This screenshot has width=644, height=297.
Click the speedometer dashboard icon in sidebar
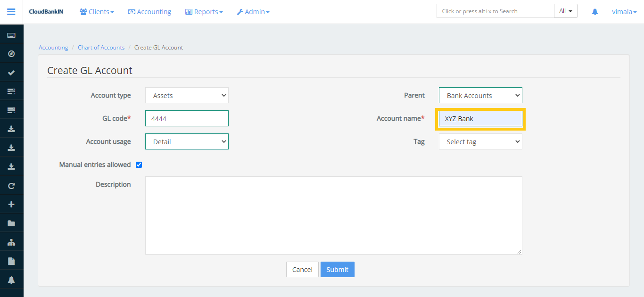tap(11, 53)
